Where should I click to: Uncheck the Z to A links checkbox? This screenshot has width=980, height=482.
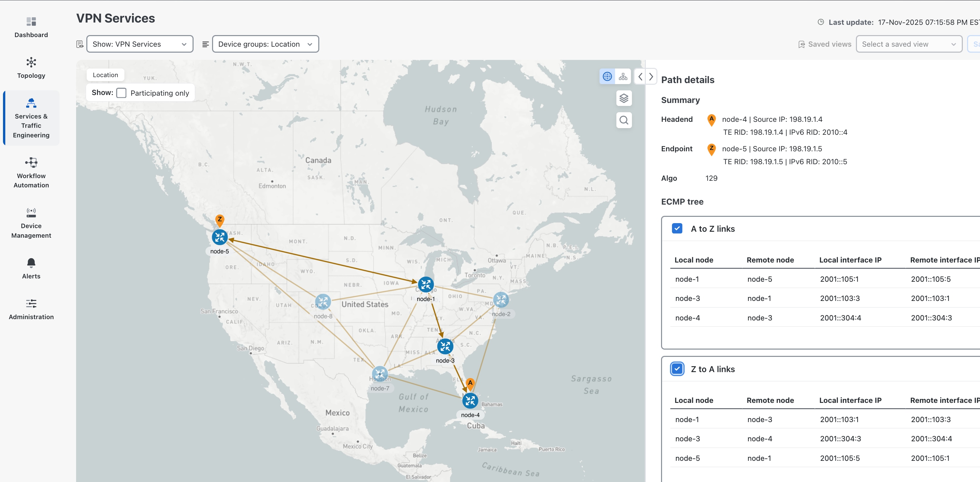677,369
